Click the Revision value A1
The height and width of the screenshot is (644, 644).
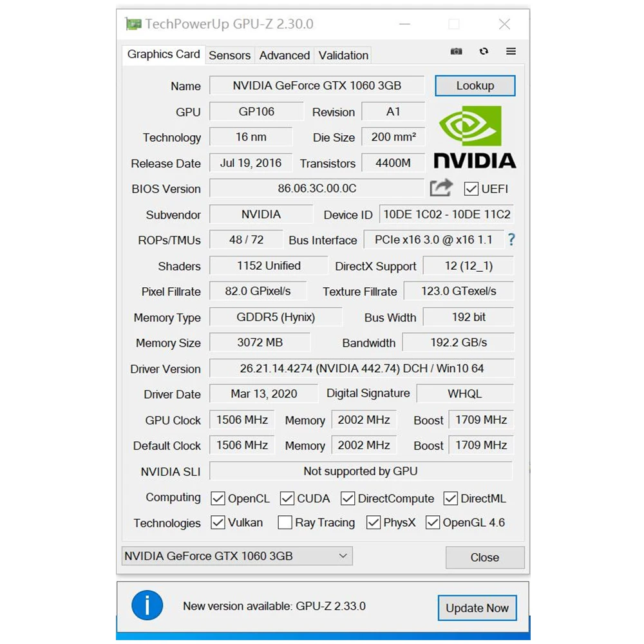(393, 111)
